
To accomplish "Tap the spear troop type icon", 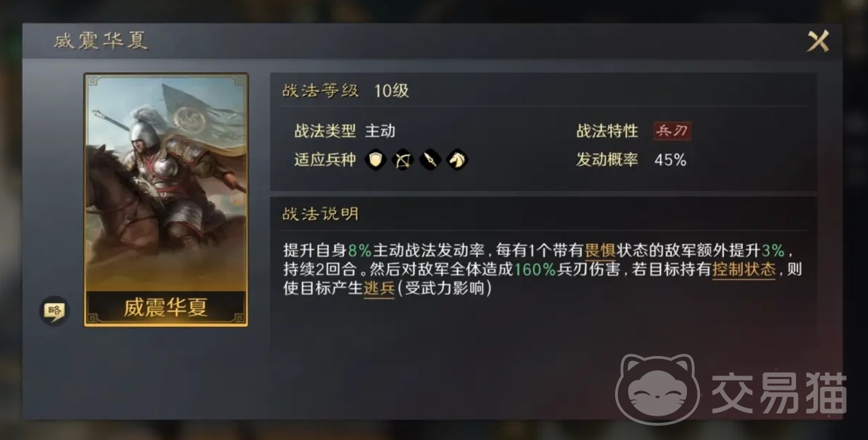I will click(430, 159).
